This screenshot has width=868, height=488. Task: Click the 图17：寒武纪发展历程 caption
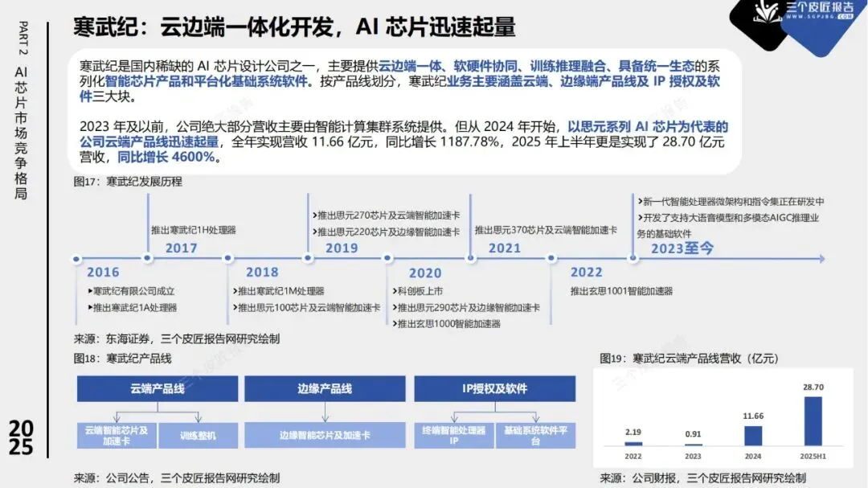[128, 182]
